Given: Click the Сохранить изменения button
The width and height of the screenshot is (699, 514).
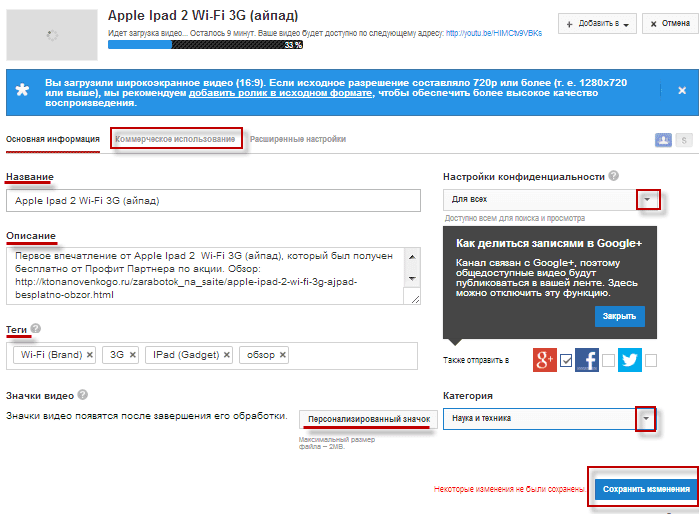Looking at the screenshot, I should (646, 489).
